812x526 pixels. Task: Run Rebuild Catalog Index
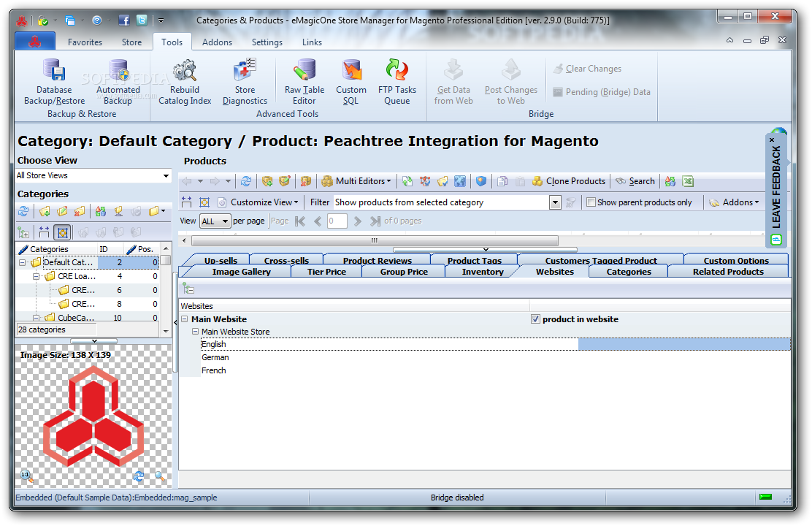click(185, 82)
